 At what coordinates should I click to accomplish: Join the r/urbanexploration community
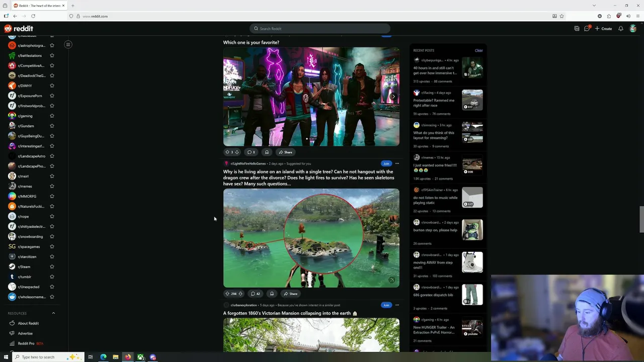[386, 305]
